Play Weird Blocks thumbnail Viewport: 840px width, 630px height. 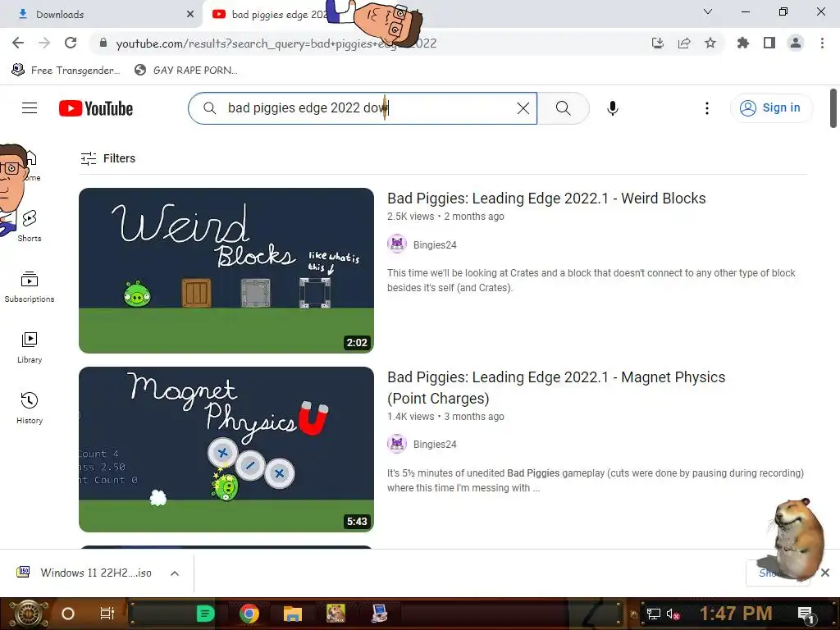click(226, 270)
